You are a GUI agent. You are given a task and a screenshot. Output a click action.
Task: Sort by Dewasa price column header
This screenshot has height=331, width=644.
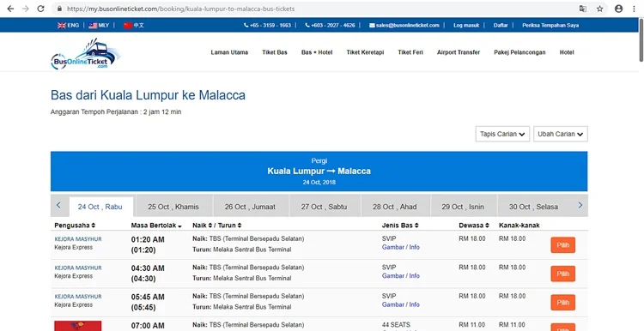(x=474, y=226)
